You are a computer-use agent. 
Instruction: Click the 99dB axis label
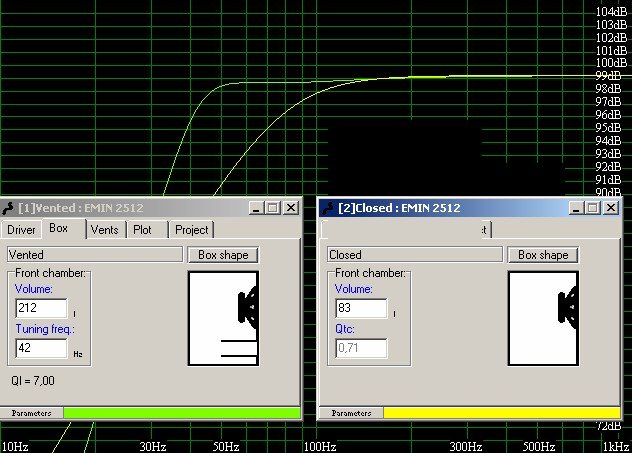[608, 76]
